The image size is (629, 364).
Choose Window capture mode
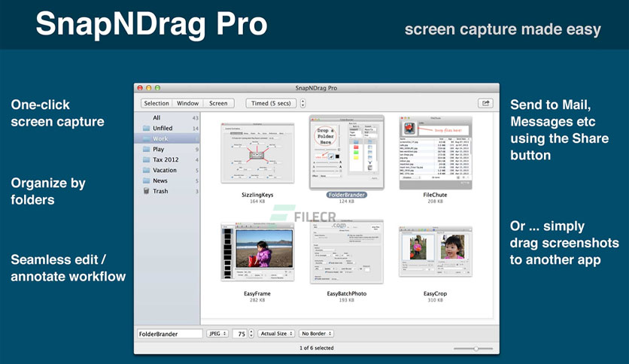(187, 103)
